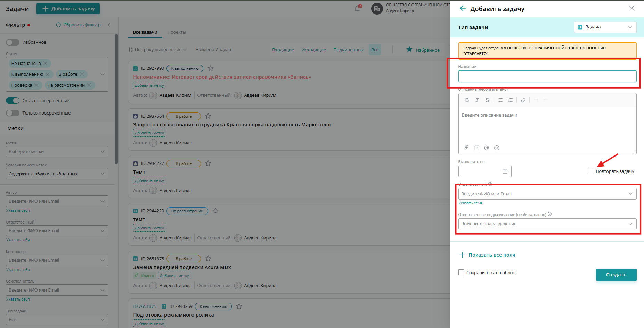The height and width of the screenshot is (328, 644).
Task: Show Подчиненных tasks
Action: pyautogui.click(x=349, y=50)
